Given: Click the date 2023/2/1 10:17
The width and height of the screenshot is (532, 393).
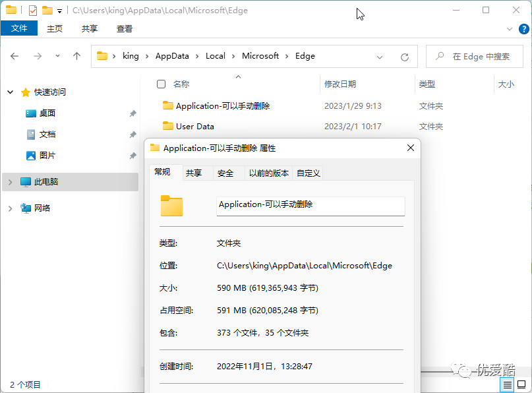Looking at the screenshot, I should pos(353,126).
